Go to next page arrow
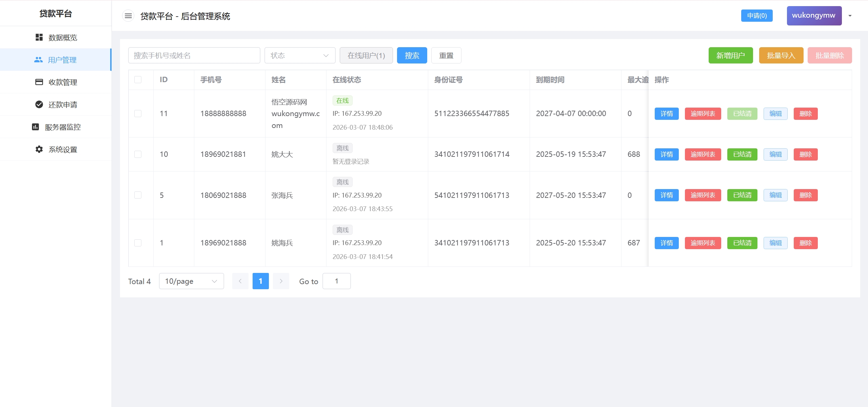868x407 pixels. pyautogui.click(x=281, y=281)
